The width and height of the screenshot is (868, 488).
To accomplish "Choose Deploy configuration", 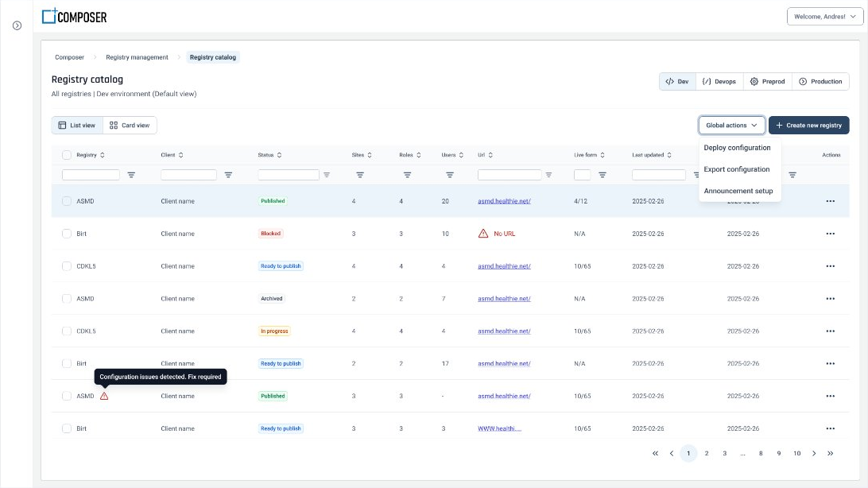I will point(737,148).
